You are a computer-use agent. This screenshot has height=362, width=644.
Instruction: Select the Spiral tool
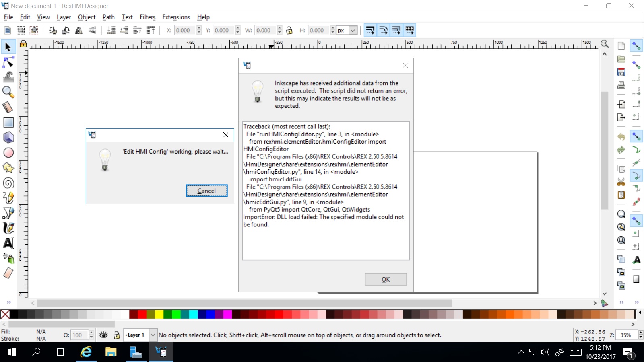8,183
